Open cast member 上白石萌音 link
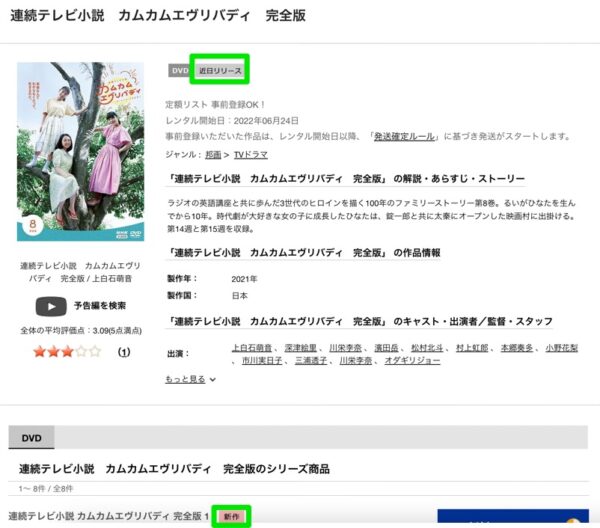Image resolution: width=600 pixels, height=528 pixels. pyautogui.click(x=252, y=348)
